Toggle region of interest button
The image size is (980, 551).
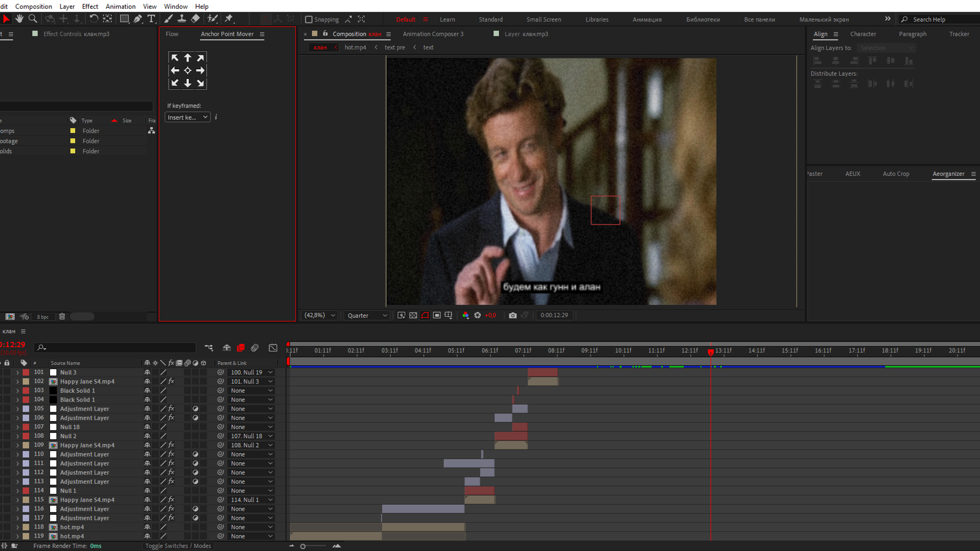pos(437,315)
